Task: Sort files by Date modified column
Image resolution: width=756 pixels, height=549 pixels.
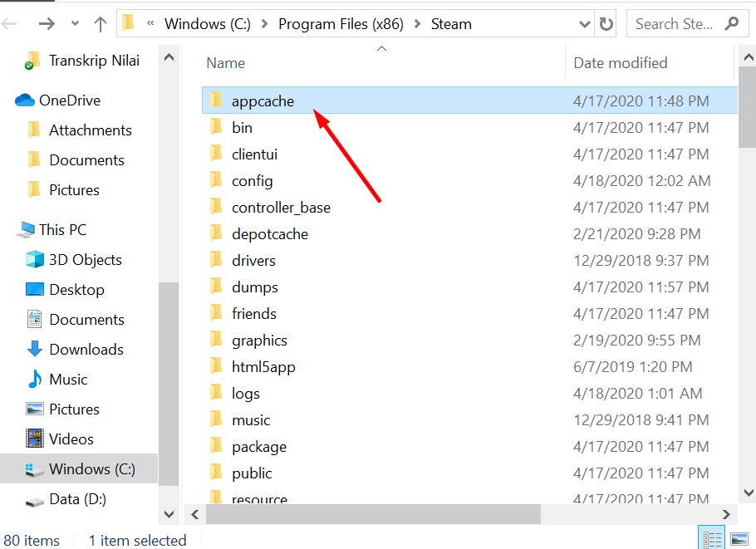Action: tap(620, 63)
